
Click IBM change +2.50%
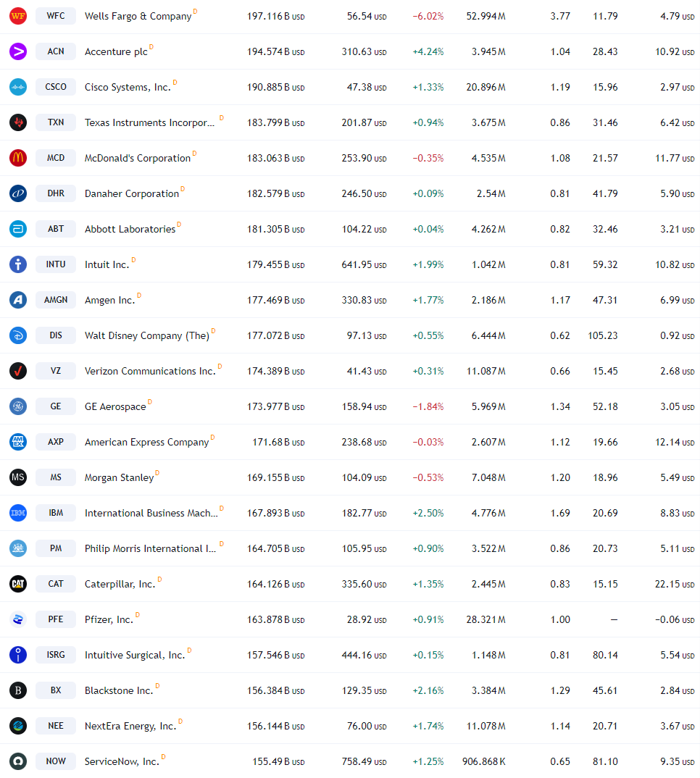coord(428,513)
